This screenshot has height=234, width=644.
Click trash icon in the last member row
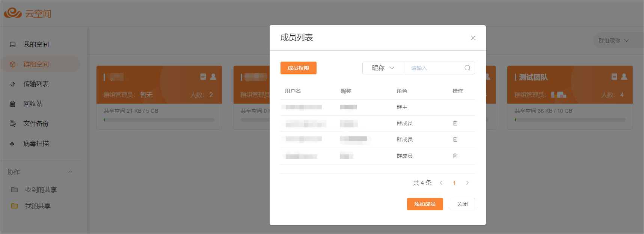coord(455,156)
